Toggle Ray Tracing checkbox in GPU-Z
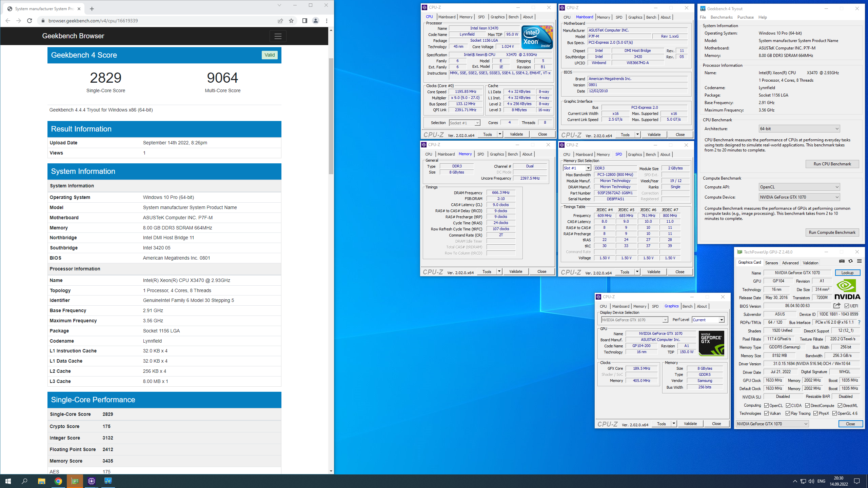Image resolution: width=868 pixels, height=488 pixels. 788,413
